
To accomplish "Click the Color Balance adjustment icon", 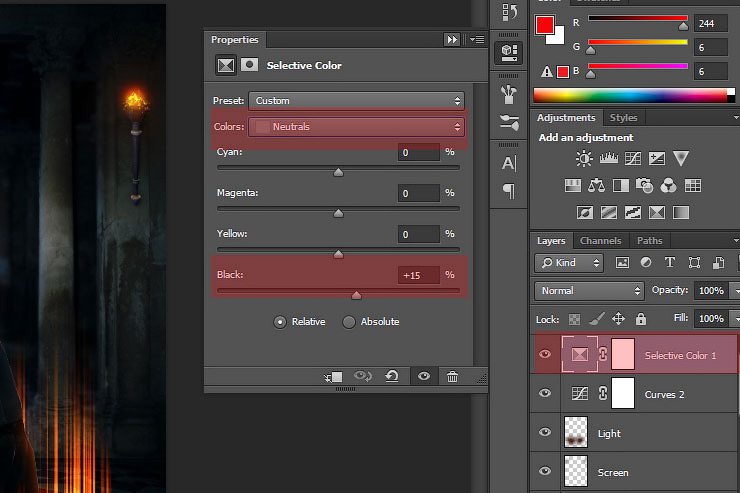I will (x=597, y=185).
